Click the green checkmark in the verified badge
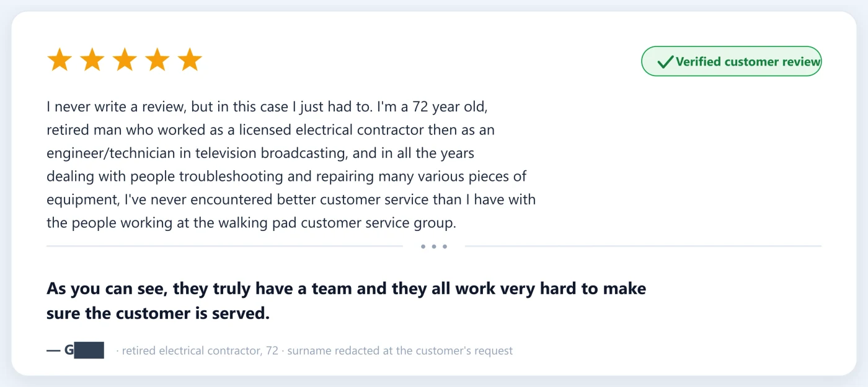868x387 pixels. tap(665, 61)
